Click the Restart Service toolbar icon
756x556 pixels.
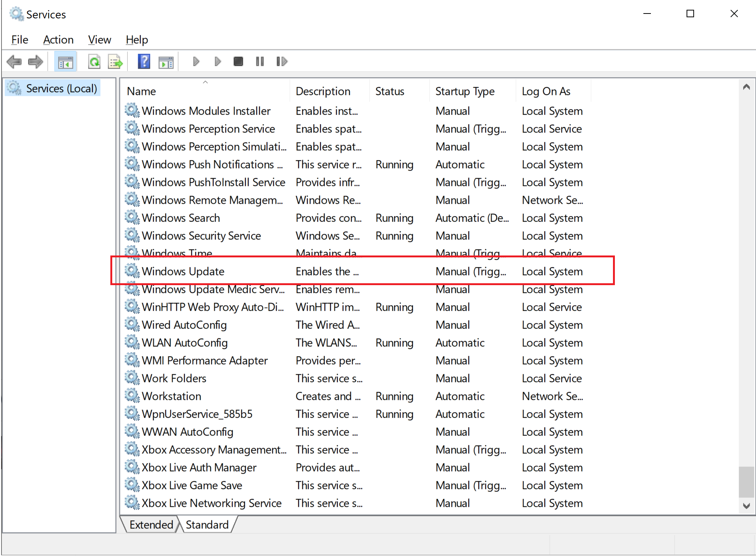pos(282,61)
